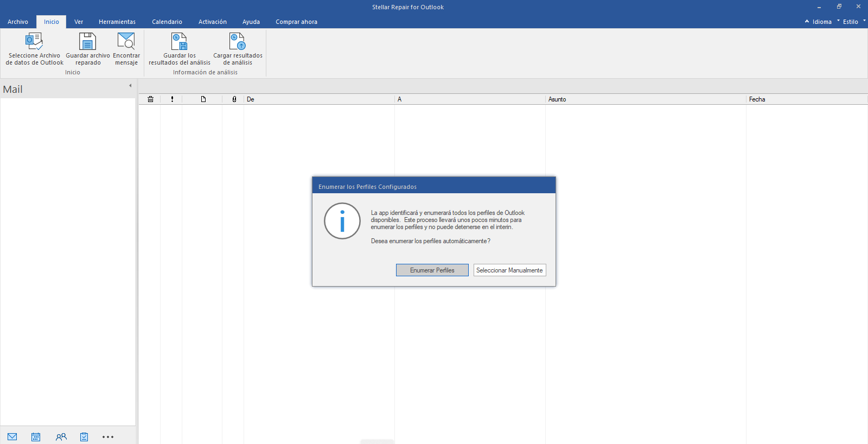Select the Inicio ribbon tab
The height and width of the screenshot is (444, 868).
click(52, 22)
